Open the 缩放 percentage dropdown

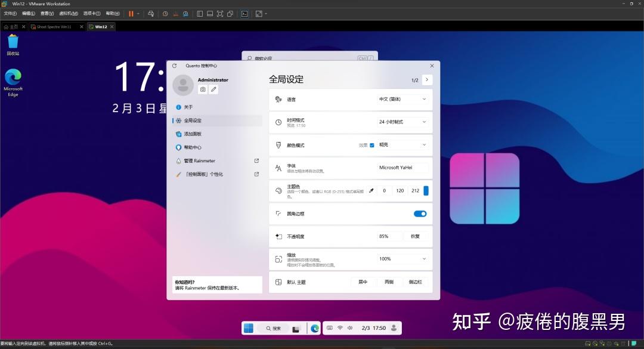(402, 259)
